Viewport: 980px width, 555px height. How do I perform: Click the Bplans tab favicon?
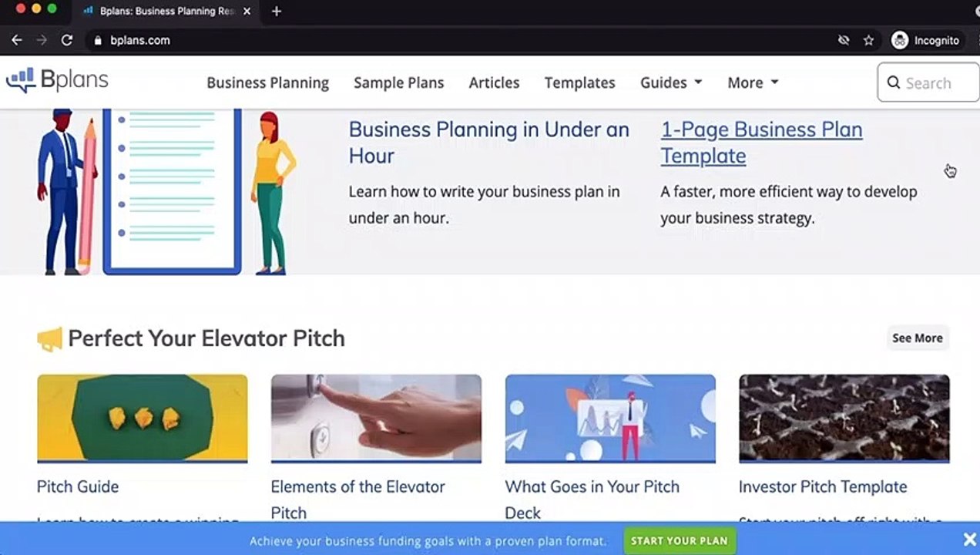[88, 11]
